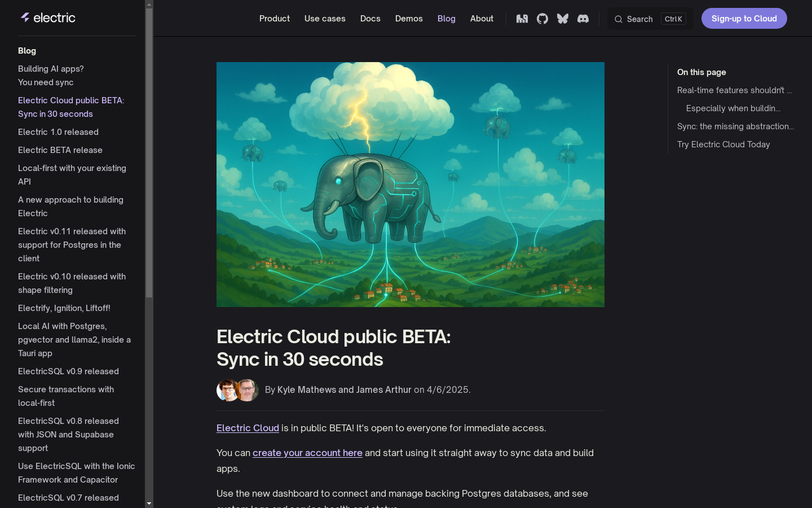Open the About nav item
The image size is (812, 508).
(482, 19)
